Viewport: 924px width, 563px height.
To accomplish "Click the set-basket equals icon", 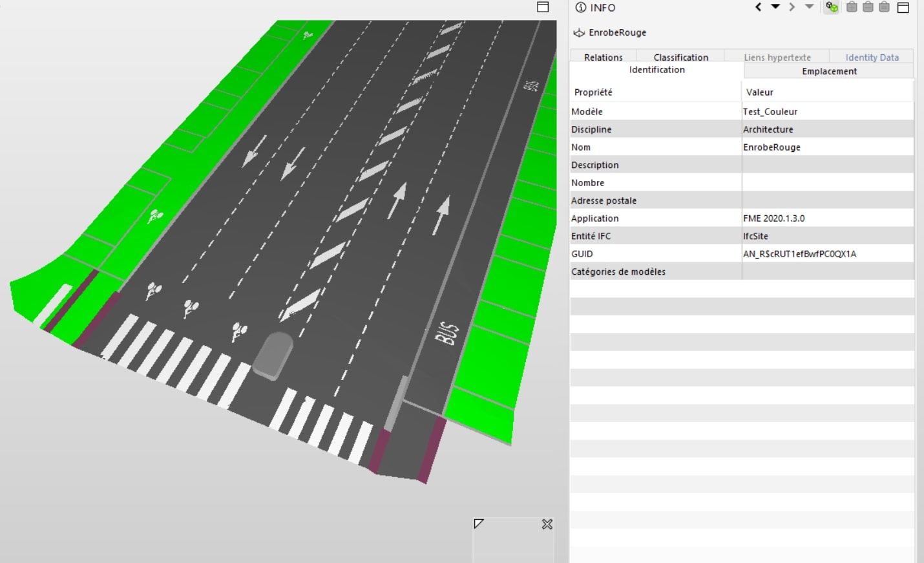I will pyautogui.click(x=884, y=7).
